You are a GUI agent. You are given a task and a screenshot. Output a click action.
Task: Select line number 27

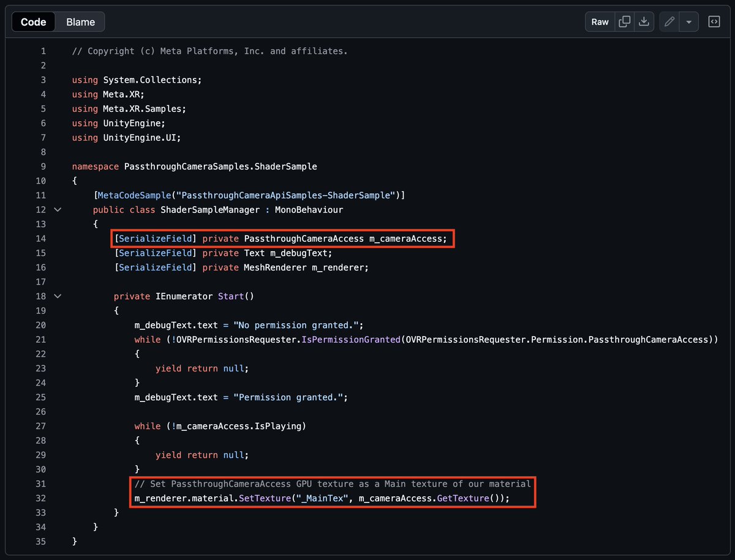[40, 426]
